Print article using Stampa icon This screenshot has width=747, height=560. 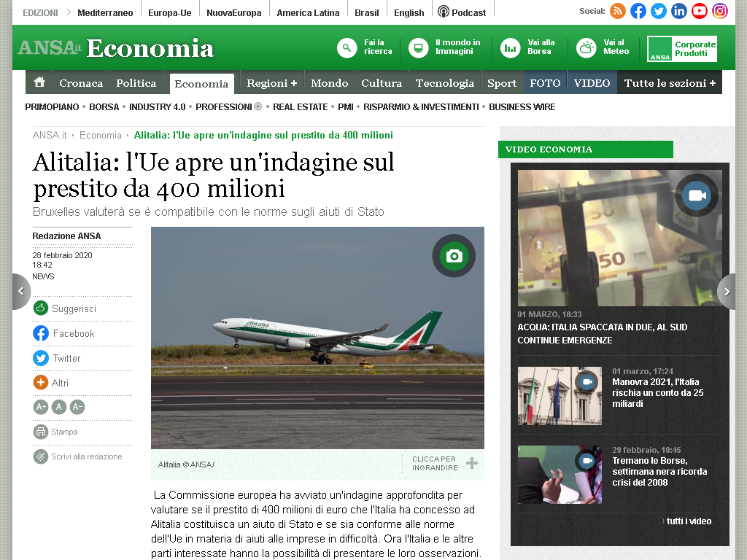(x=41, y=432)
